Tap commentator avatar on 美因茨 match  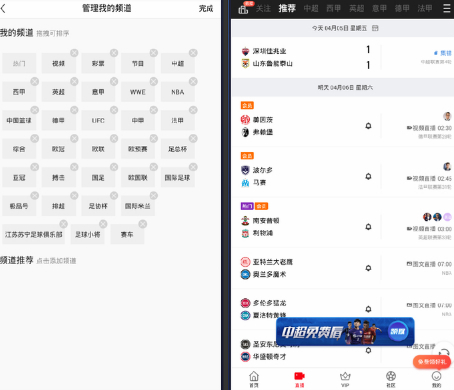pyautogui.click(x=447, y=116)
